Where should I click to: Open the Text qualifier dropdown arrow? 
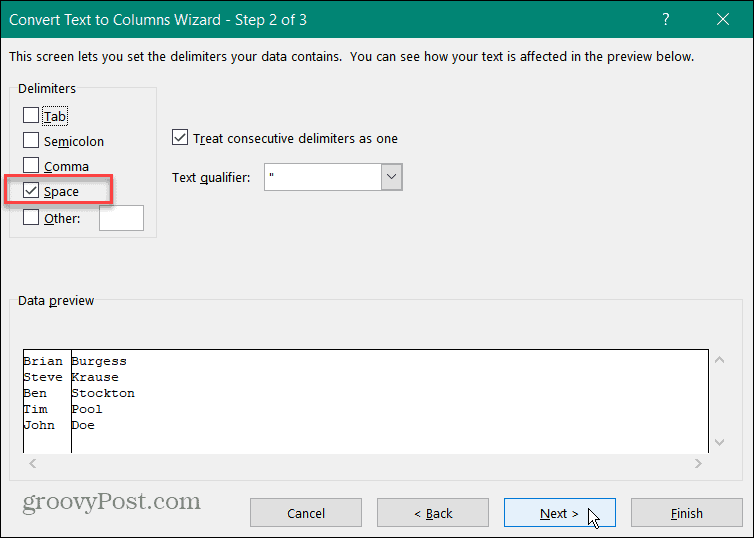tap(391, 177)
